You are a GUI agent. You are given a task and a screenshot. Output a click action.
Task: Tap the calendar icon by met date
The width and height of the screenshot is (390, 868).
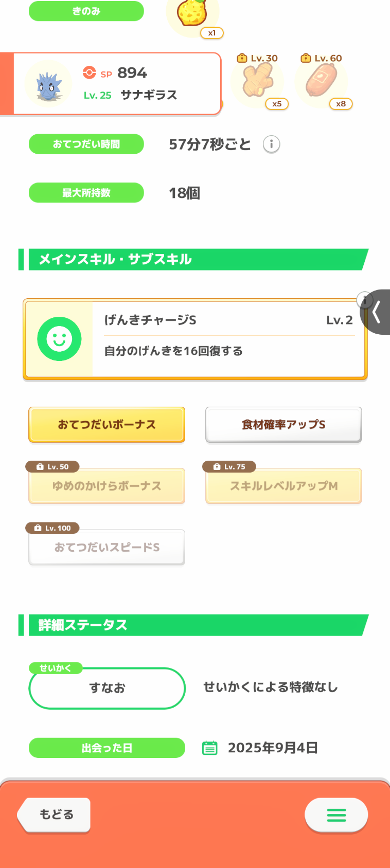click(x=210, y=748)
